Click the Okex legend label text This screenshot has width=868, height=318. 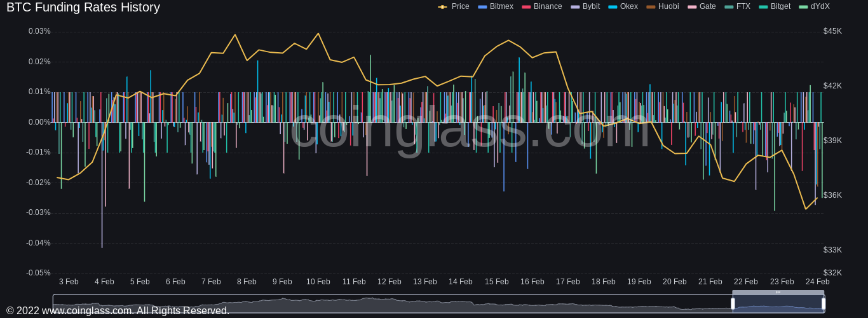[628, 6]
